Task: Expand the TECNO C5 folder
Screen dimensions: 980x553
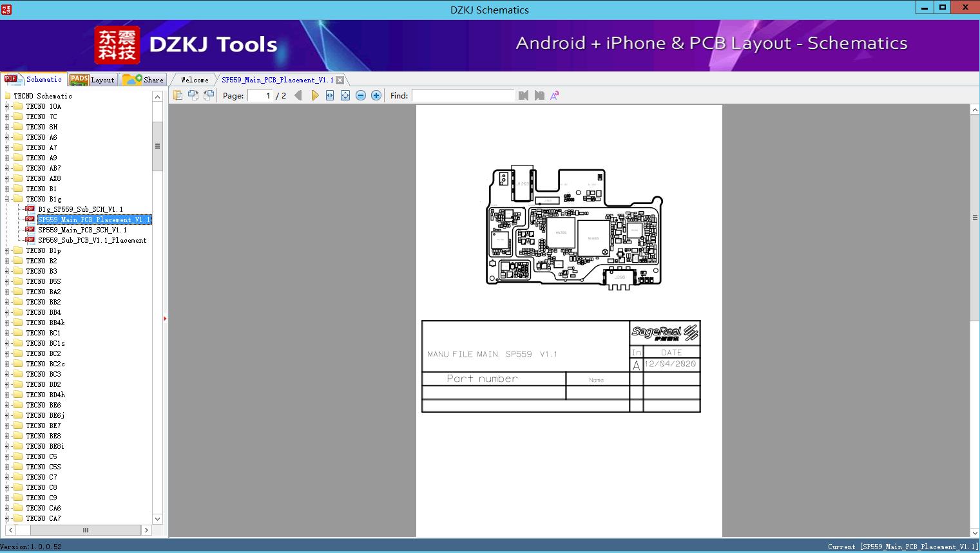Action: [7, 456]
